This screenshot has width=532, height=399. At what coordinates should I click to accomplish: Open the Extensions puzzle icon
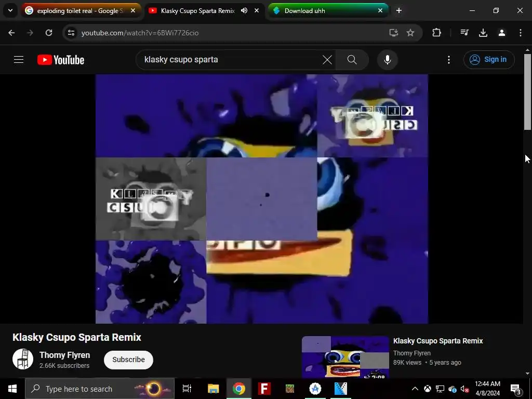436,33
